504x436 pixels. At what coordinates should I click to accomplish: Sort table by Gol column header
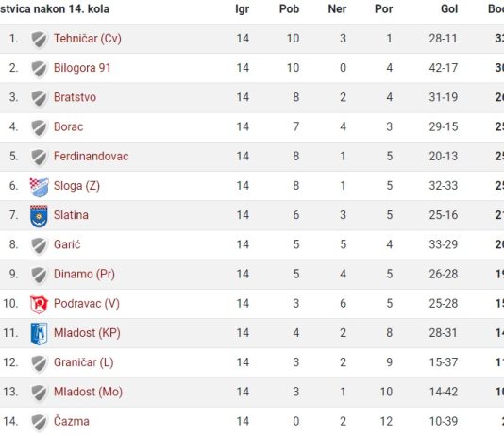click(x=449, y=9)
